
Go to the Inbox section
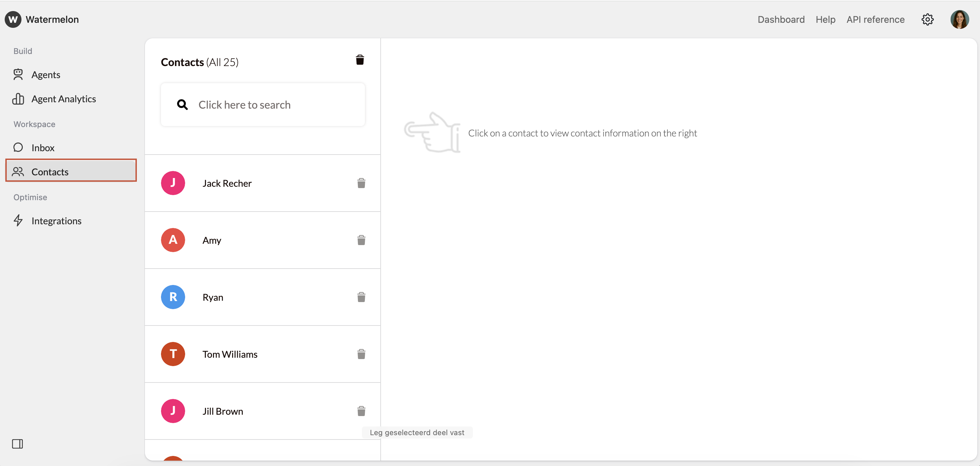pos(71,148)
